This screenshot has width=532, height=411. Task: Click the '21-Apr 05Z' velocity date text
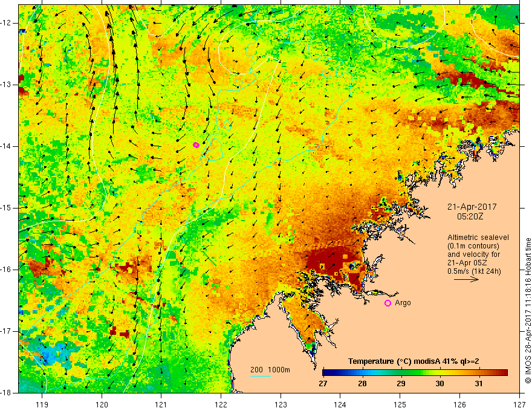pos(467,263)
